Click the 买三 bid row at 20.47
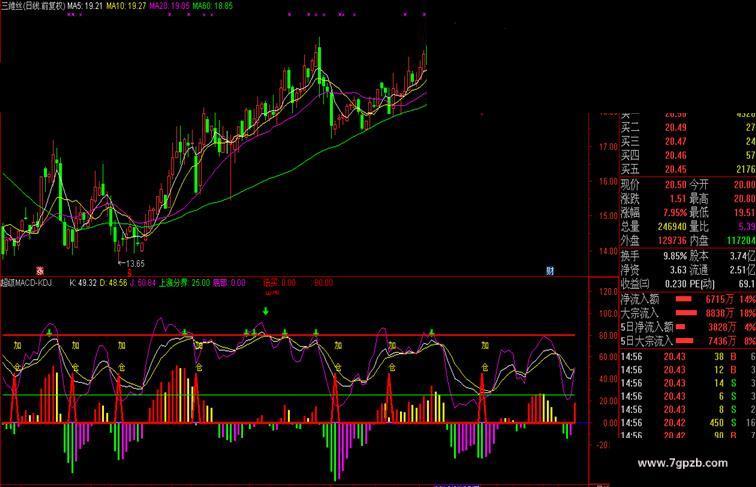This screenshot has width=756, height=487. (x=688, y=141)
